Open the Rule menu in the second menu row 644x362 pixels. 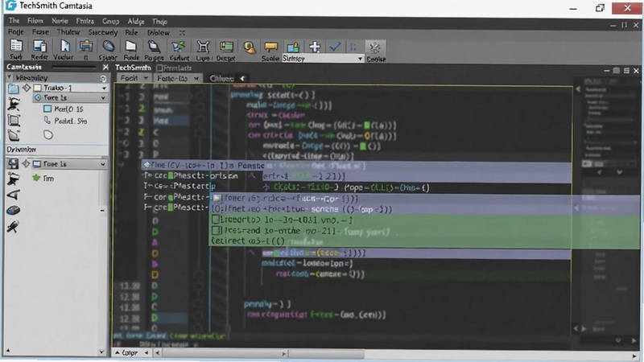[131, 32]
